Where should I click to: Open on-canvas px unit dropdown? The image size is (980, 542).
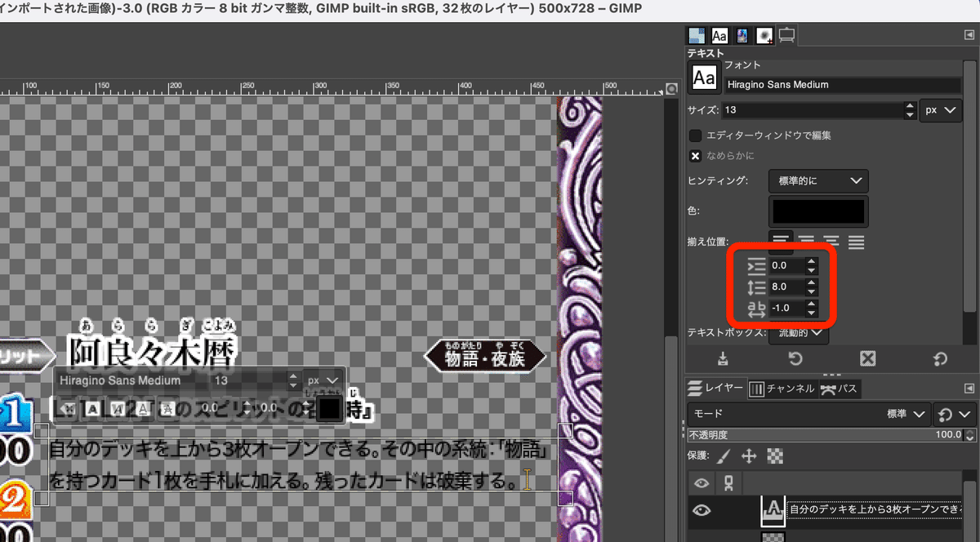tap(323, 380)
